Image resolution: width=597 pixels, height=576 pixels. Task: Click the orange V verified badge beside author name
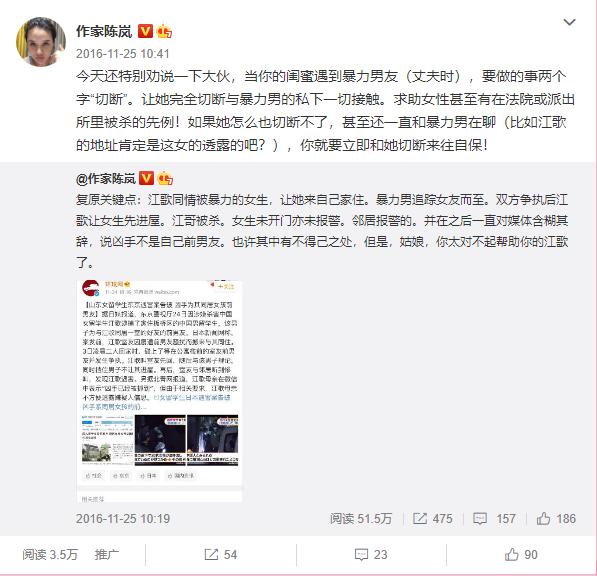pos(145,31)
